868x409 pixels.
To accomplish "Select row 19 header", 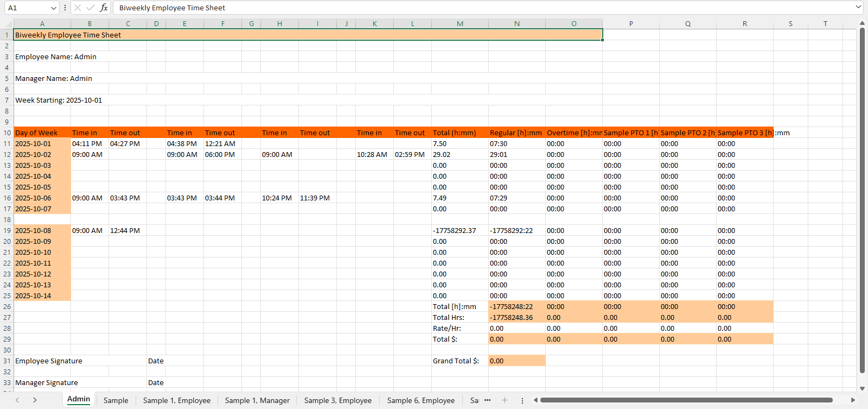I will pos(7,230).
